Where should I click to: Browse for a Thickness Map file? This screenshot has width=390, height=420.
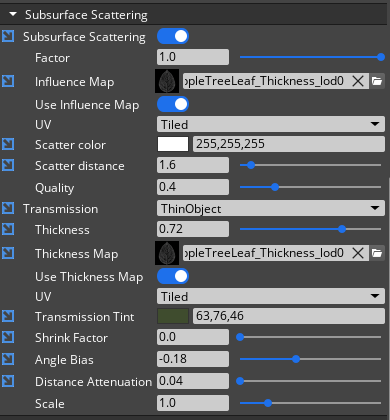point(377,253)
